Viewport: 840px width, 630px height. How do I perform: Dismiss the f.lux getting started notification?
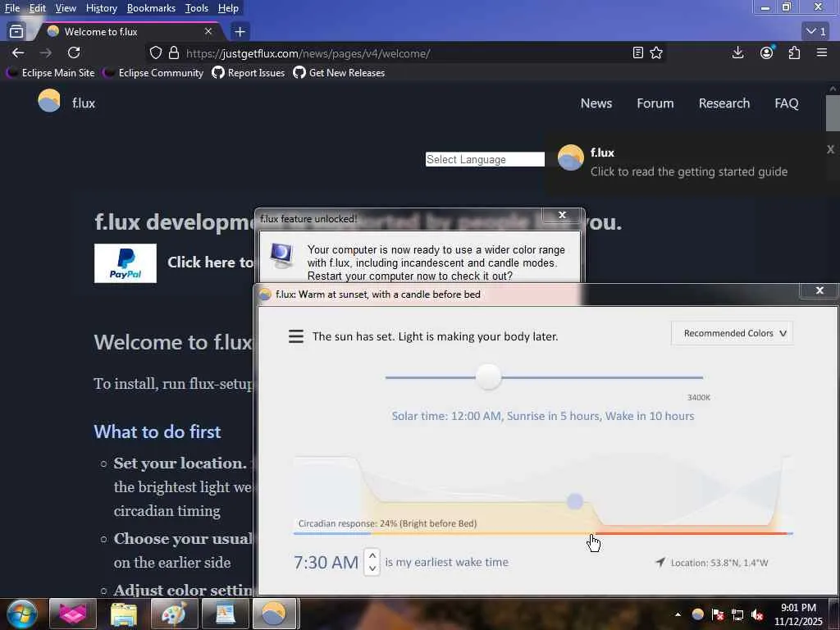pyautogui.click(x=830, y=149)
